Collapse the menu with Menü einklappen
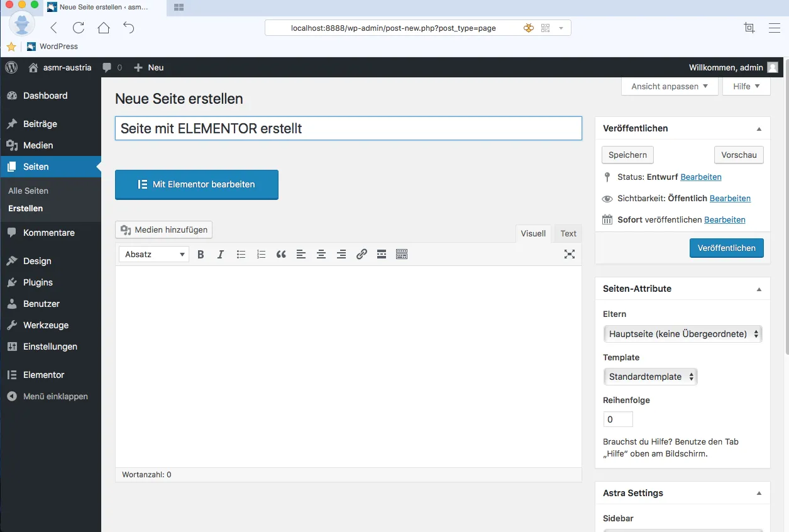 point(50,397)
